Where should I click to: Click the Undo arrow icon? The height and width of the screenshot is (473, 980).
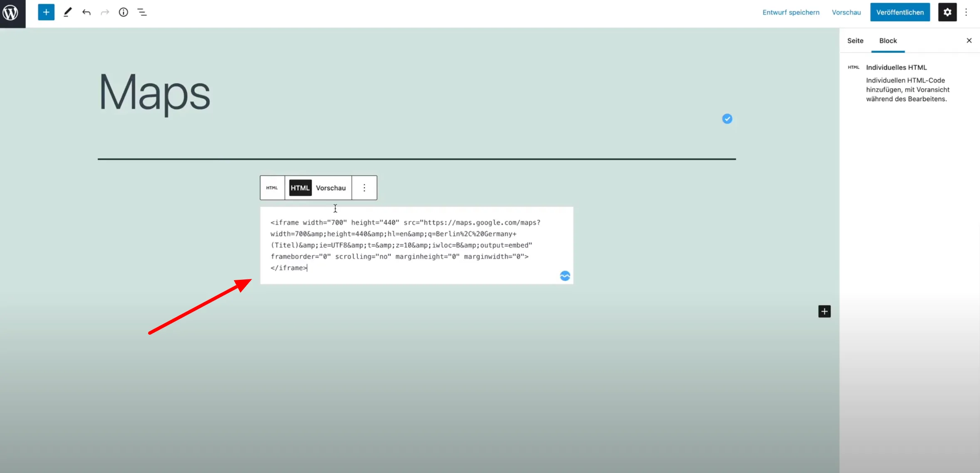[x=86, y=12]
